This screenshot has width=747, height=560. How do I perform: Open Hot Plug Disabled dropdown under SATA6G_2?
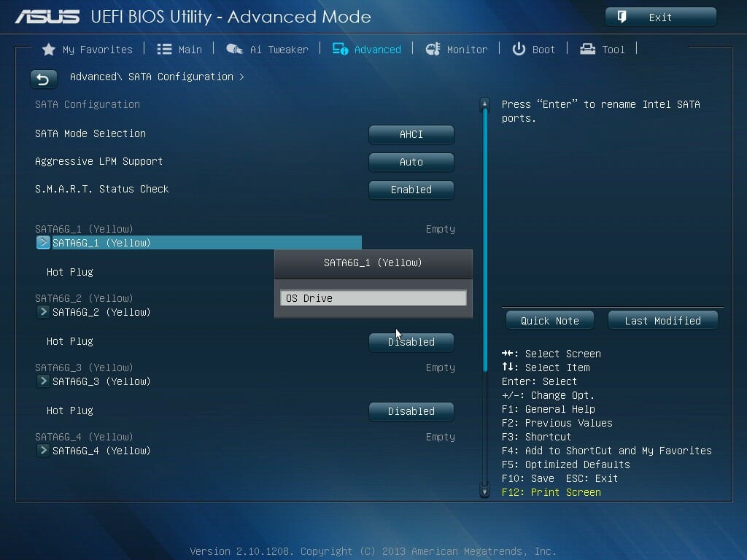[x=411, y=342]
